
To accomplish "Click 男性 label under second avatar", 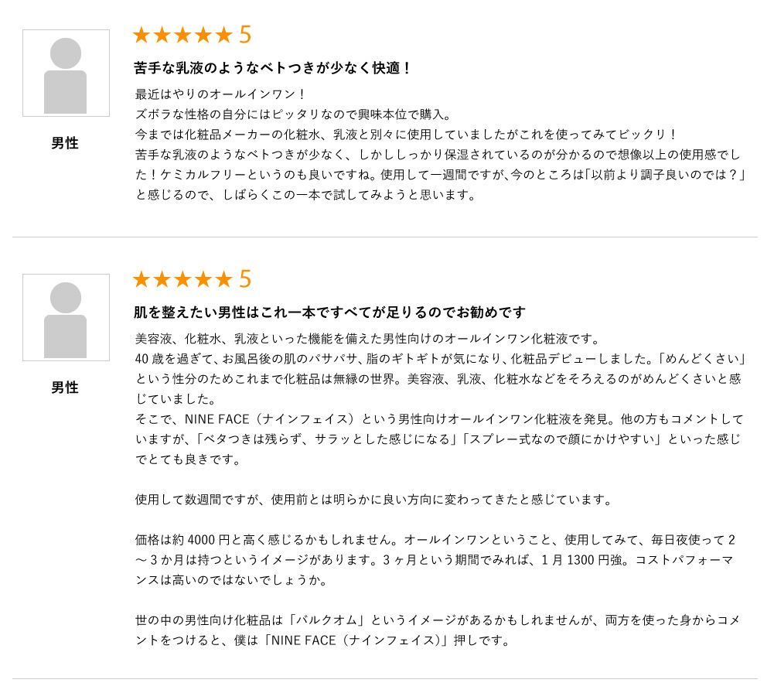I will (x=65, y=388).
